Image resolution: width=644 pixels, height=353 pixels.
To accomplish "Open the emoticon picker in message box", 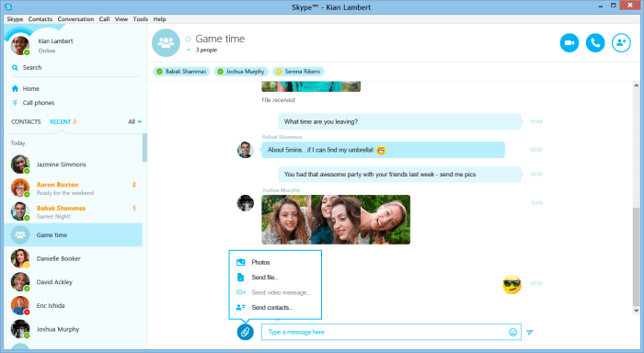I will point(512,333).
